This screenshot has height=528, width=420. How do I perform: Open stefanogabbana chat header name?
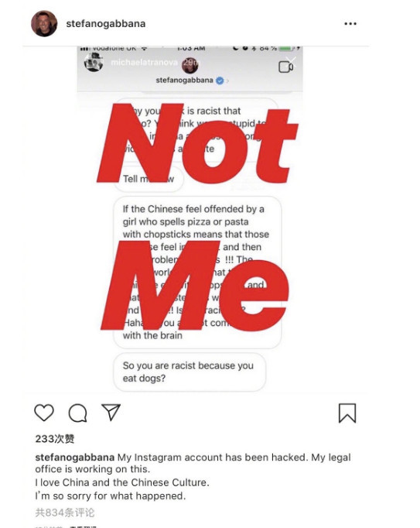pos(184,81)
